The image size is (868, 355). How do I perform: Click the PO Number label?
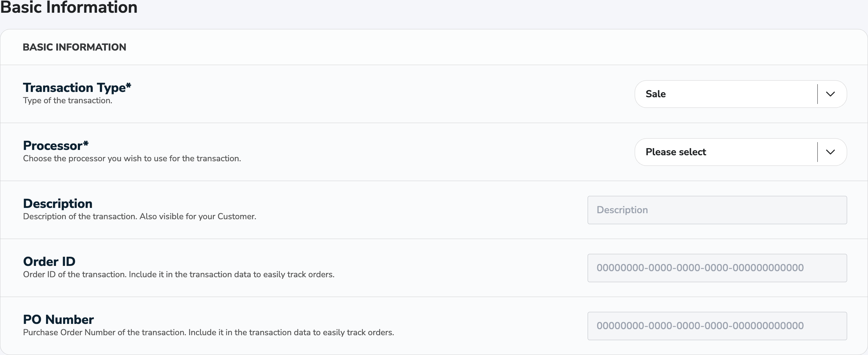[x=58, y=319]
